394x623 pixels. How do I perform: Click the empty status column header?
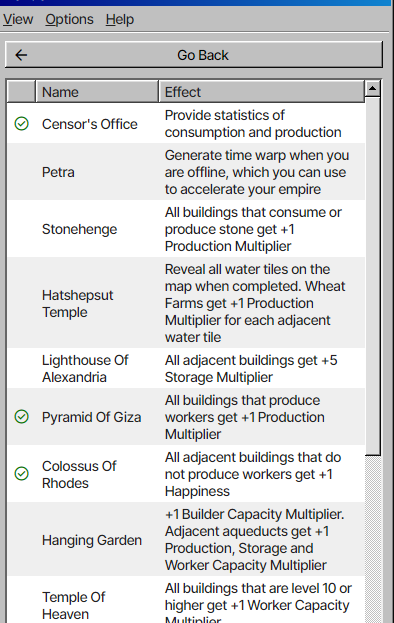tap(21, 92)
